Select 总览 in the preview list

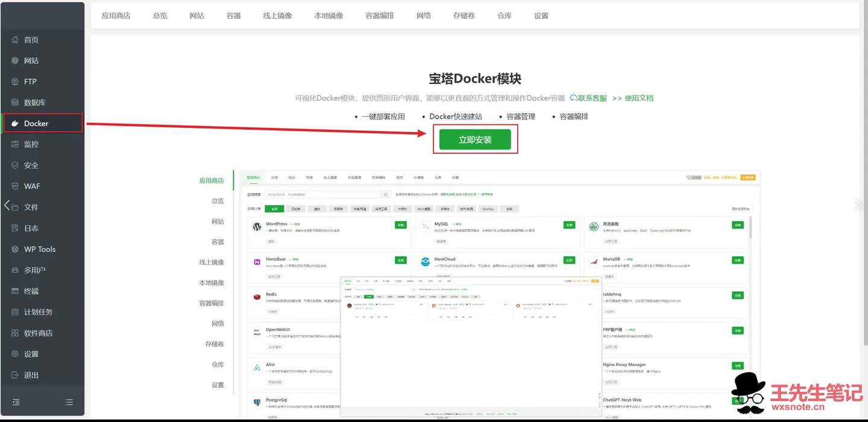click(218, 201)
